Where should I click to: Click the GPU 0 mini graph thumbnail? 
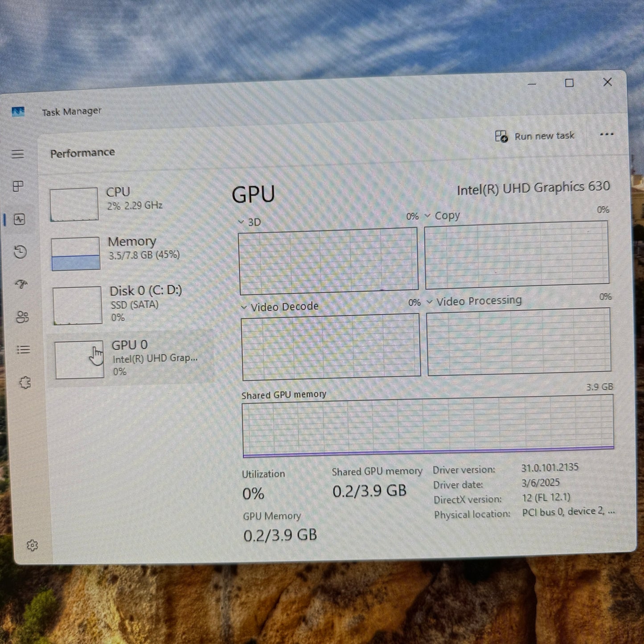[79, 360]
